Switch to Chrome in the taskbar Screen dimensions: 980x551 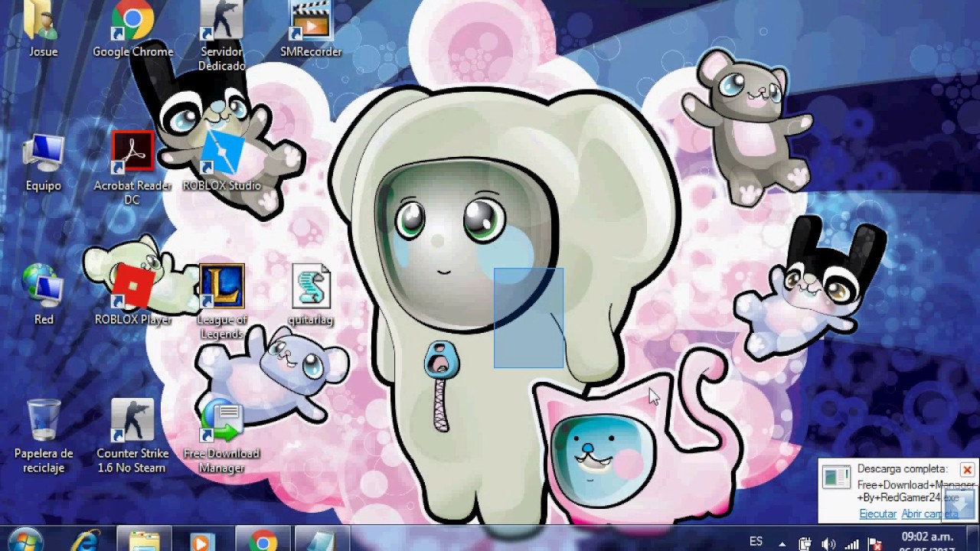click(x=263, y=540)
